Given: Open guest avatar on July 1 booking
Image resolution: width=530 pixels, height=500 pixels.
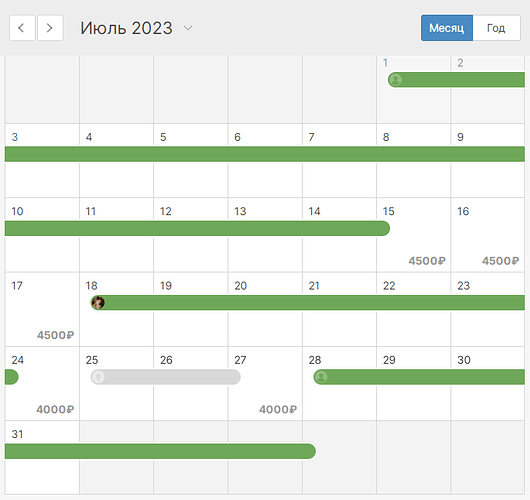Looking at the screenshot, I should click(395, 80).
